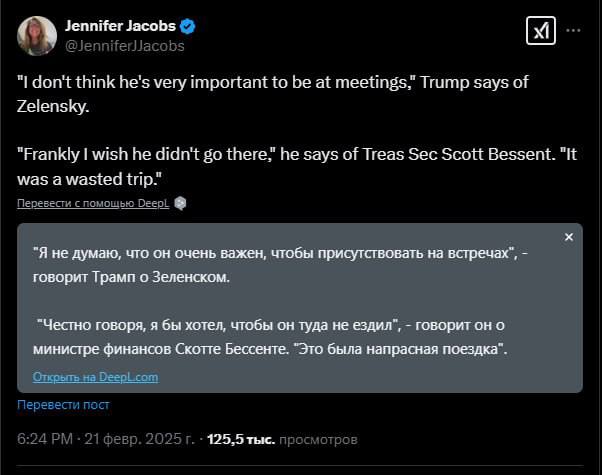The height and width of the screenshot is (475, 602).
Task: Open the 6:24 PM timestamp link
Action: point(46,438)
